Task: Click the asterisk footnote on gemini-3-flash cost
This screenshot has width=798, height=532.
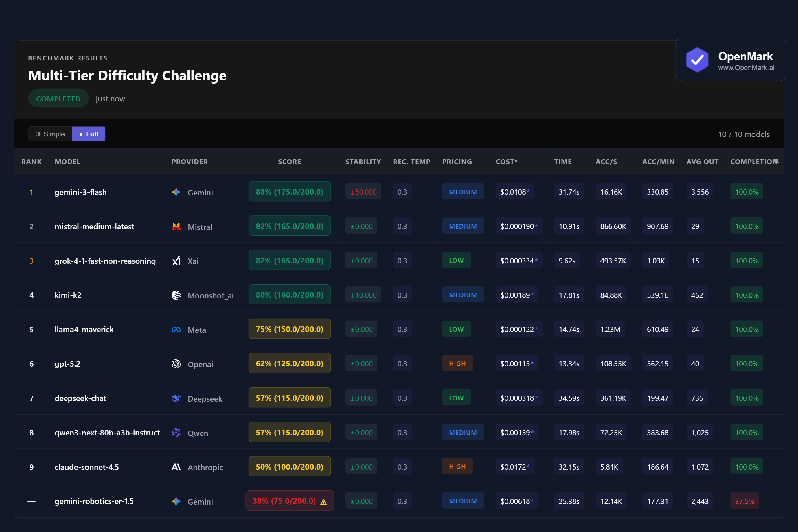Action: pyautogui.click(x=527, y=191)
